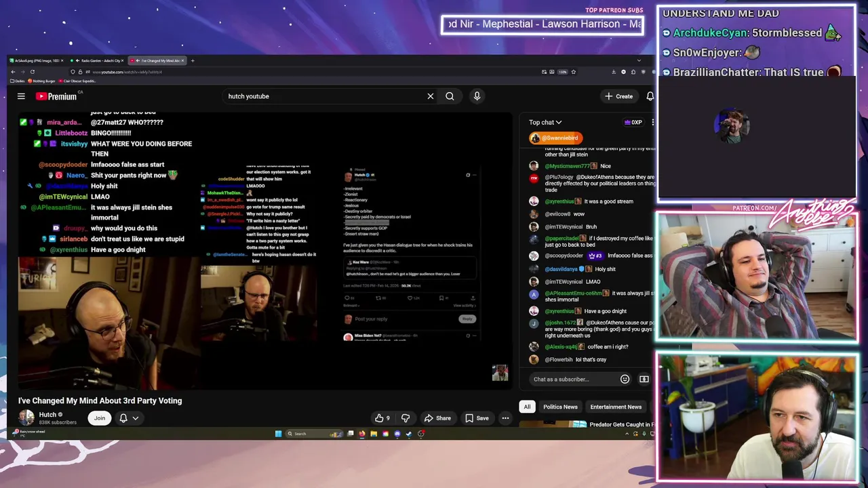Open the Task View taskbar icon

[x=351, y=433]
